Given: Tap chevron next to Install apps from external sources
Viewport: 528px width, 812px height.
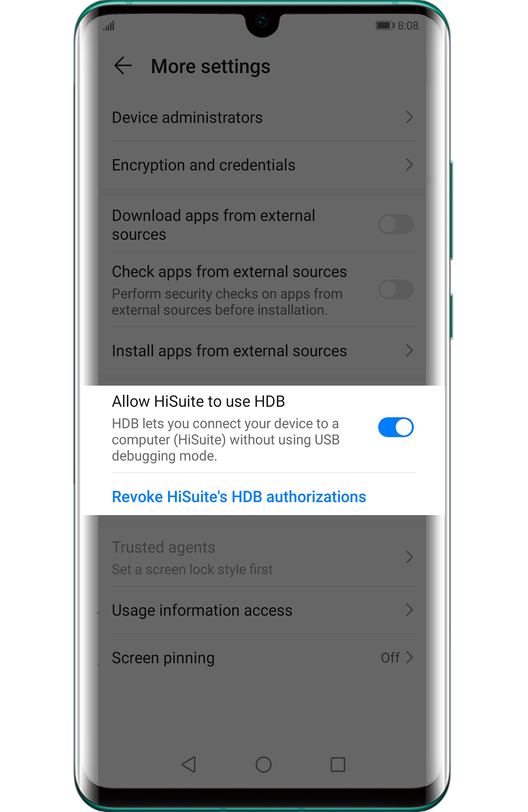Looking at the screenshot, I should pyautogui.click(x=410, y=351).
